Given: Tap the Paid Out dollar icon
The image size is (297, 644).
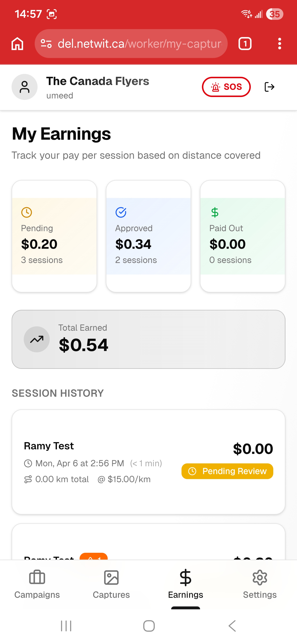Looking at the screenshot, I should pos(215,213).
